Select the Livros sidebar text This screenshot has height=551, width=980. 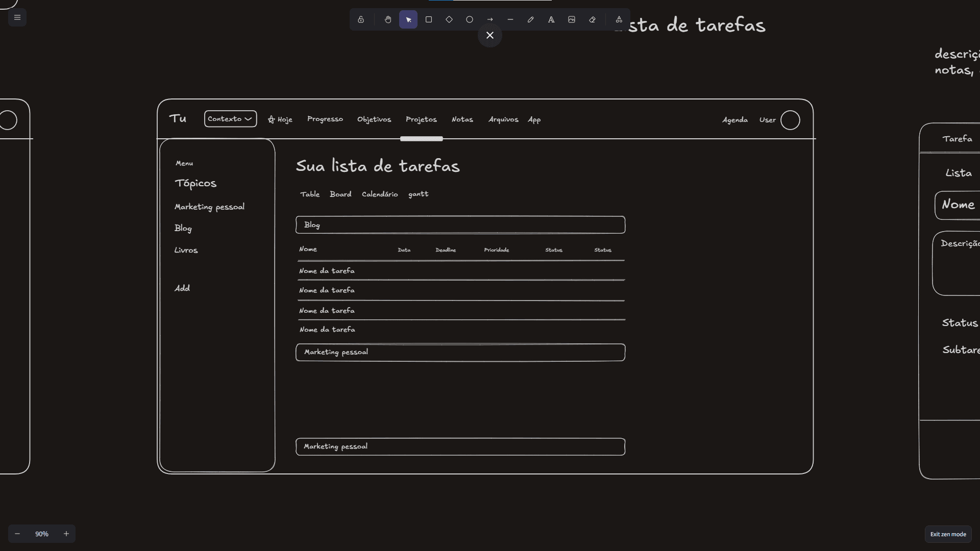(x=186, y=250)
